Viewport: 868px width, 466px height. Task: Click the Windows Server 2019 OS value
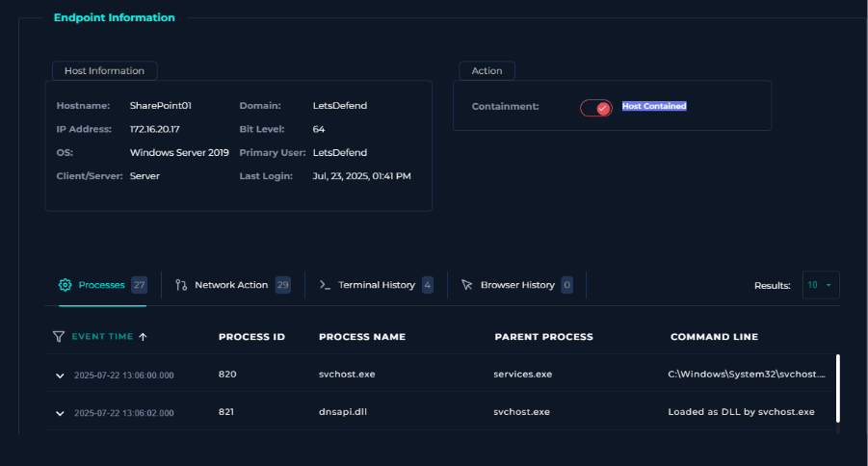pos(179,153)
